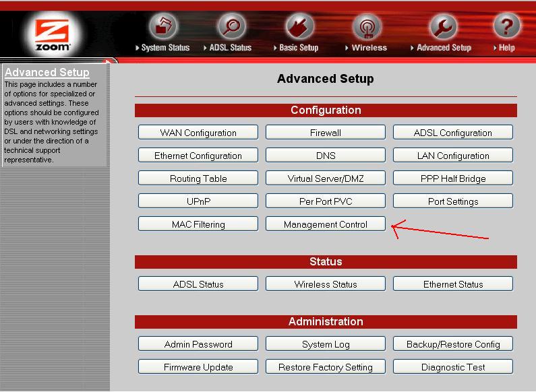Start a Firmware Update

point(198,366)
